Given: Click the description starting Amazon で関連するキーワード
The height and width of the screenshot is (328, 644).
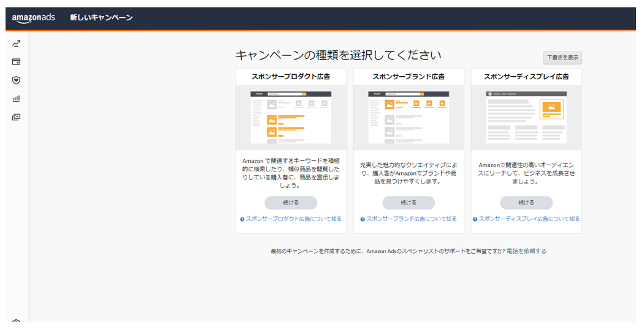Looking at the screenshot, I should [x=291, y=173].
